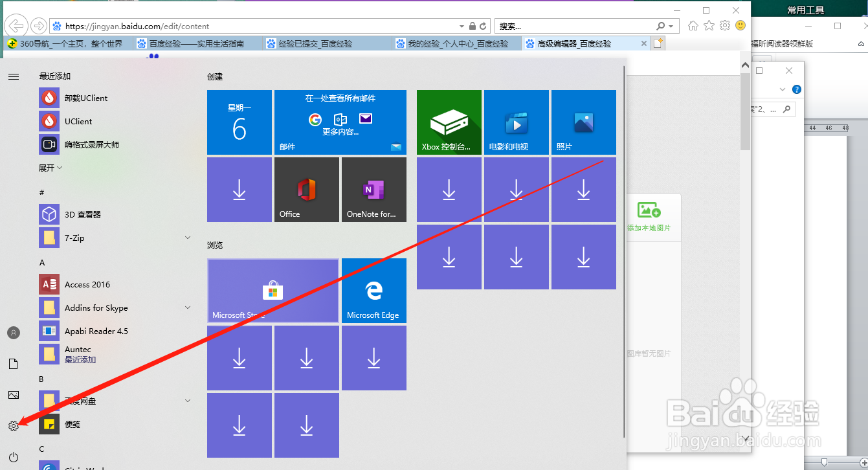This screenshot has width=868, height=470.
Task: Refresh the page in IE address bar
Action: (484, 27)
